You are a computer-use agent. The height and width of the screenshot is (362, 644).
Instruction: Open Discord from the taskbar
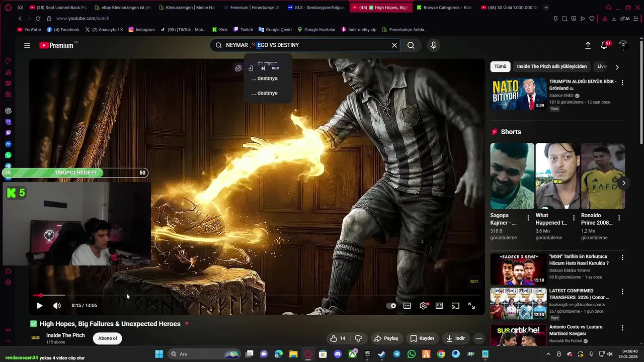[x=338, y=354]
